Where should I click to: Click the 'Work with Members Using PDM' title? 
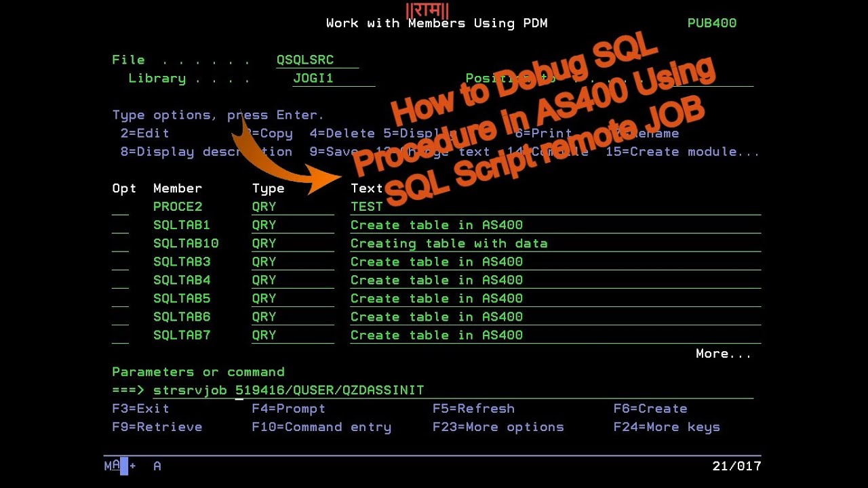[x=437, y=23]
